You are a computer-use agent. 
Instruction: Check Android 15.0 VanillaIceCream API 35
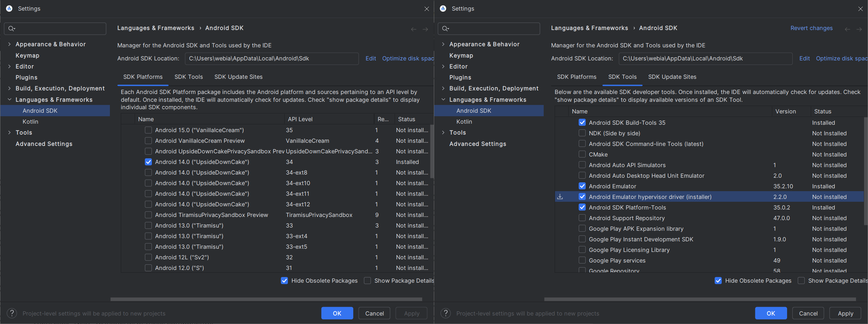[148, 130]
